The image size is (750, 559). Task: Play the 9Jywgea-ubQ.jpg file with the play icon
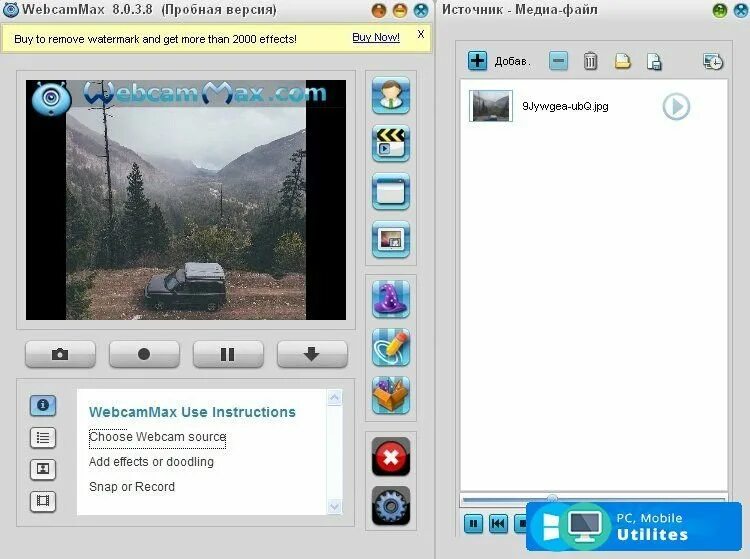tap(676, 106)
